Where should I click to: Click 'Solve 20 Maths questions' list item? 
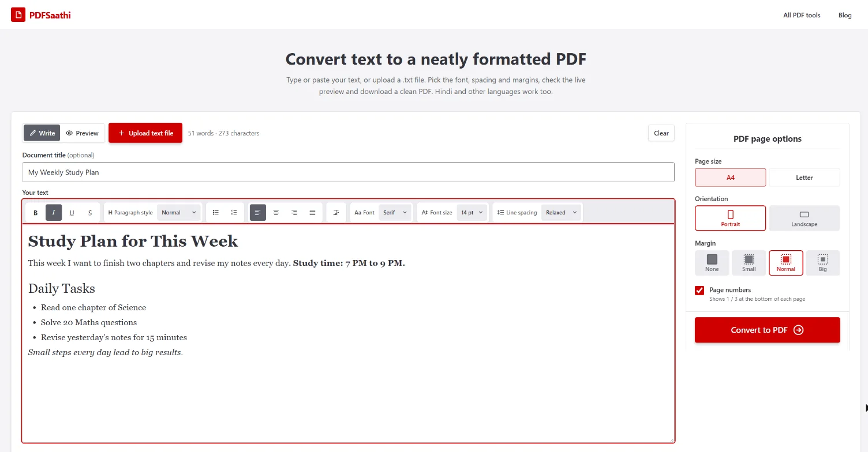click(89, 322)
